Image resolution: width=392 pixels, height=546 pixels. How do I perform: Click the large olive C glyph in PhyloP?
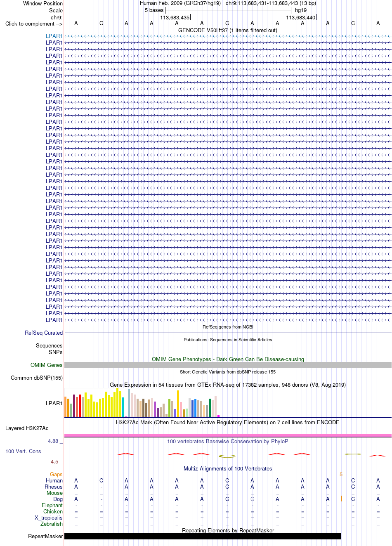pos(227,456)
